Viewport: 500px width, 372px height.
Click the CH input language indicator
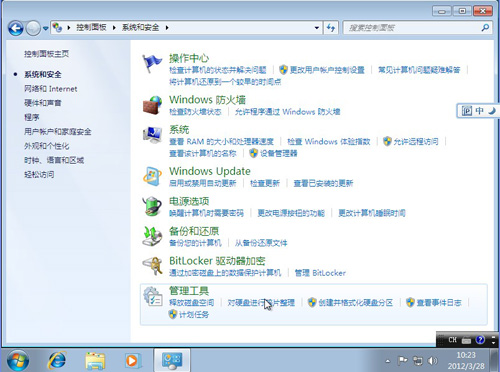click(452, 340)
